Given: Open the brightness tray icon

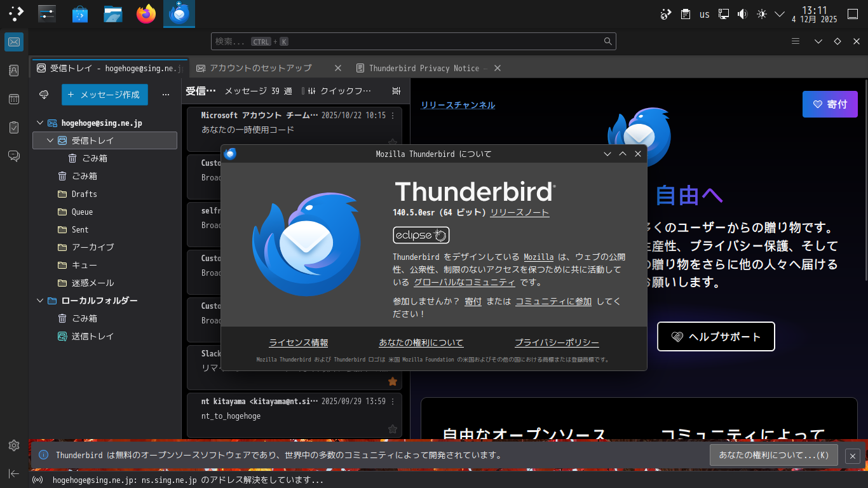Looking at the screenshot, I should [x=761, y=14].
